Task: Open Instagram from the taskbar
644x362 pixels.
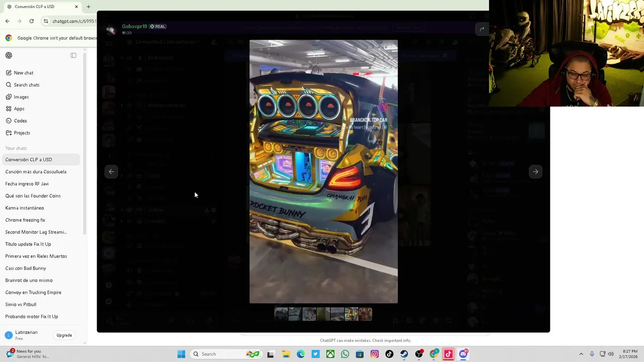Action: click(x=374, y=354)
